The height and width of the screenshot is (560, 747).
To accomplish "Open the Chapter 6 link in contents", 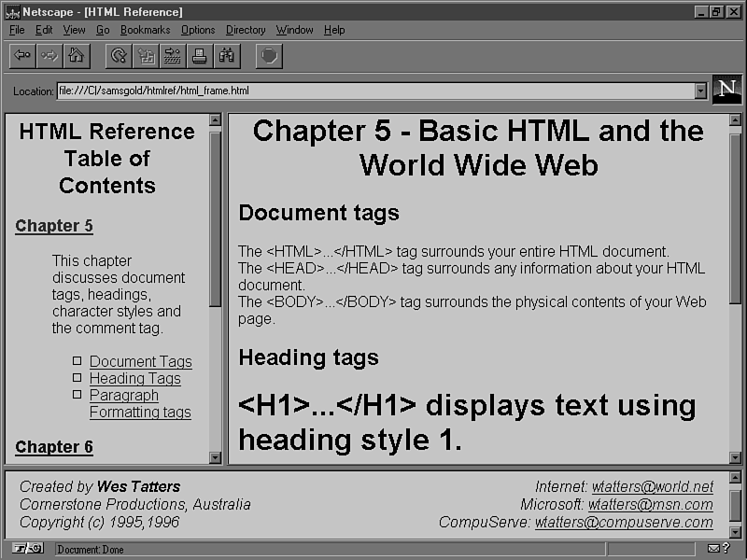I will pos(54,446).
